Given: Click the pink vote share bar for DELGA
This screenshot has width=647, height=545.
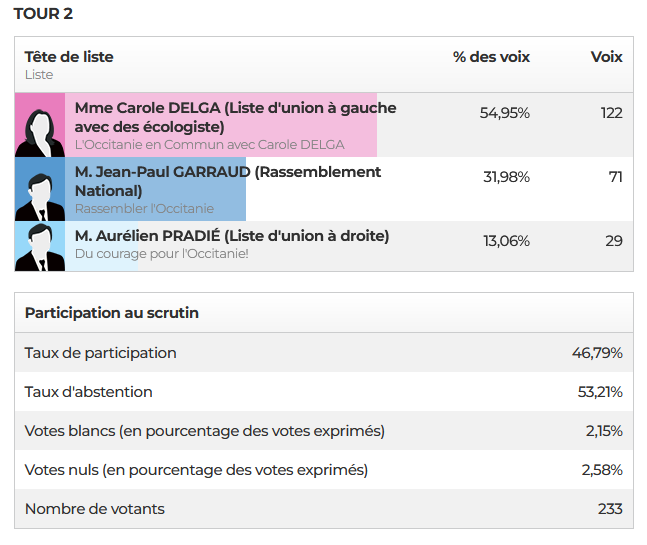Looking at the screenshot, I should click(x=221, y=125).
